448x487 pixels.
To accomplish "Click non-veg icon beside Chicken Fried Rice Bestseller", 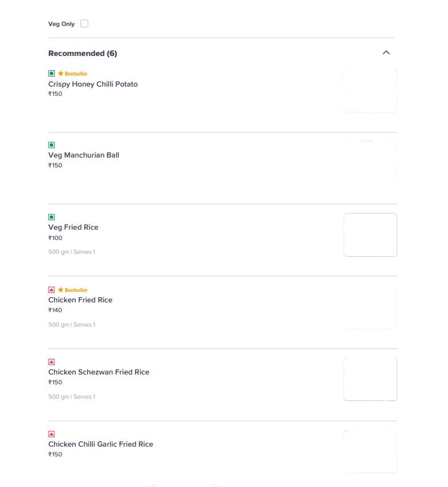I will (x=51, y=290).
